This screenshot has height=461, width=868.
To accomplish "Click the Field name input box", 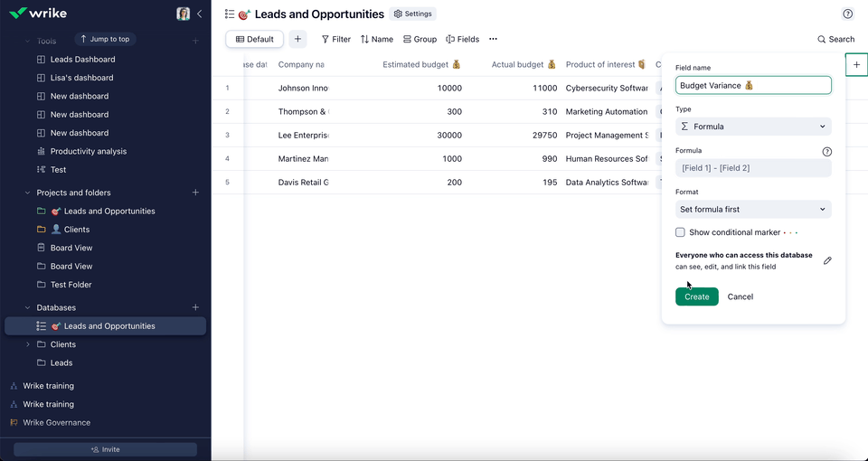I will pyautogui.click(x=752, y=85).
